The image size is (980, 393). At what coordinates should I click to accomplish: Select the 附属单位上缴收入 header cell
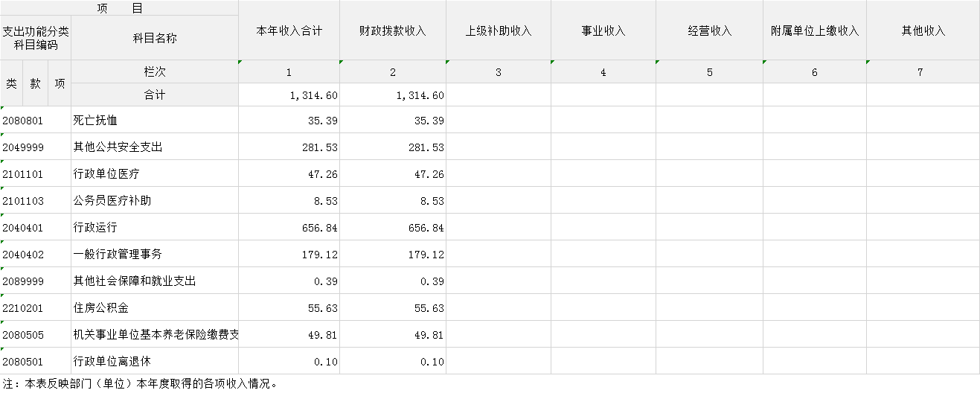click(814, 31)
